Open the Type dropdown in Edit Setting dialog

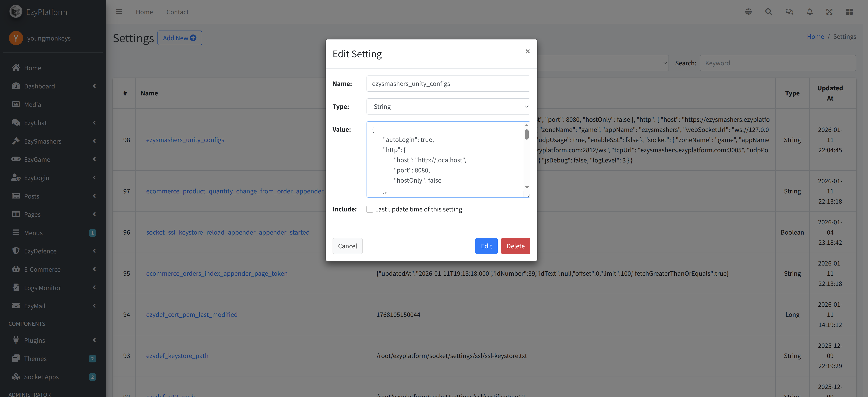point(448,106)
